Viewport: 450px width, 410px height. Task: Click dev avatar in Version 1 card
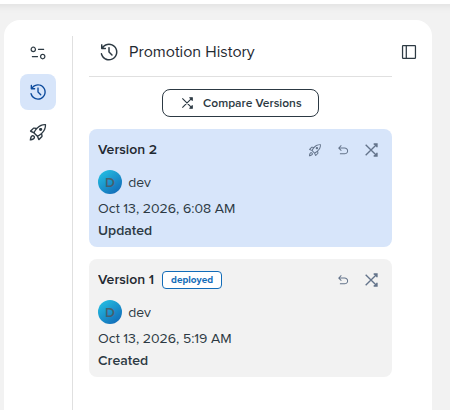[110, 312]
